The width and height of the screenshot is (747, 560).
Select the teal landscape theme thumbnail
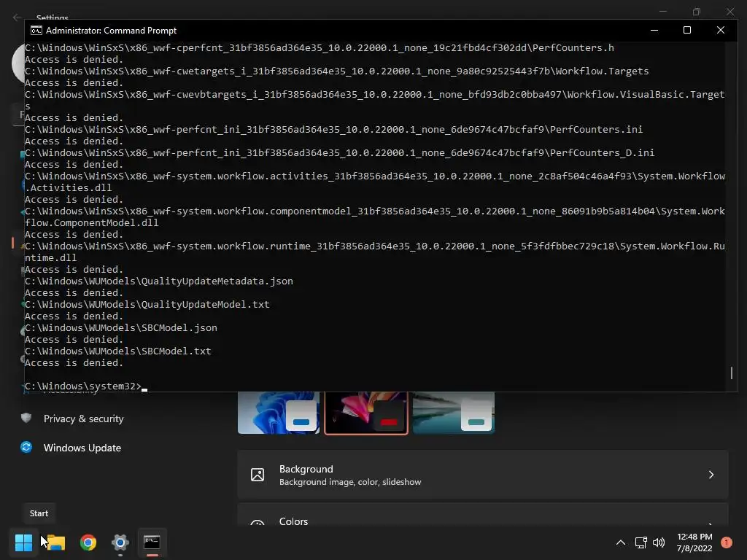[x=454, y=413]
